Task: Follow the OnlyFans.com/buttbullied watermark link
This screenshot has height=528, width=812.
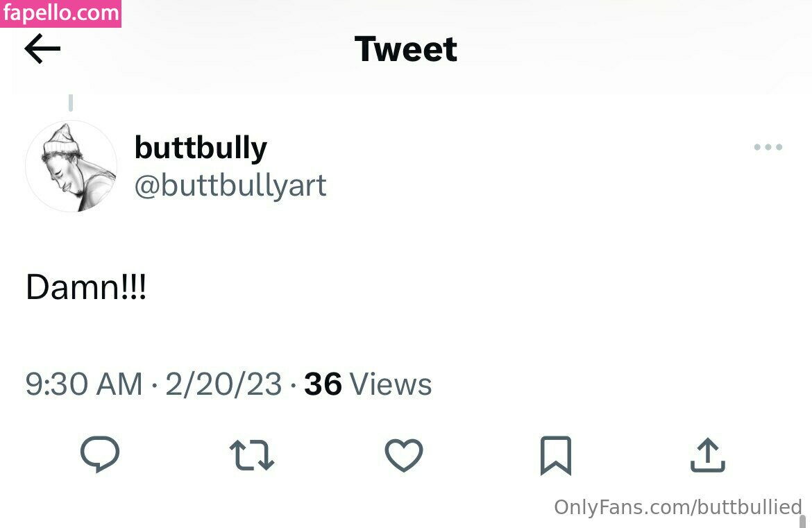Action: pyautogui.click(x=678, y=507)
